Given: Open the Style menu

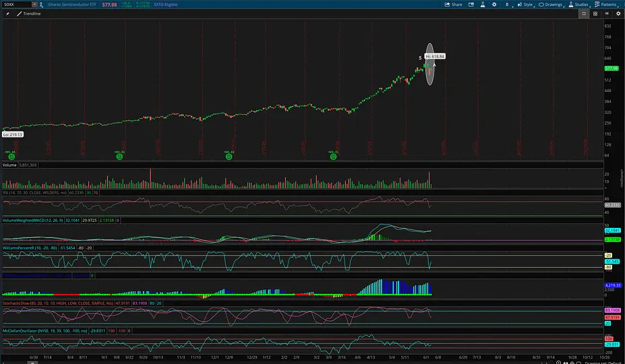Looking at the screenshot, I should [x=526, y=5].
